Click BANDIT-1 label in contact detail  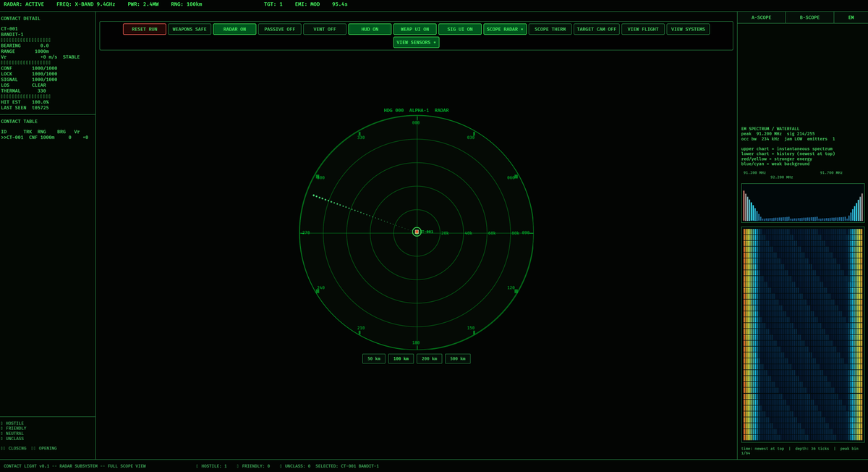click(x=12, y=34)
